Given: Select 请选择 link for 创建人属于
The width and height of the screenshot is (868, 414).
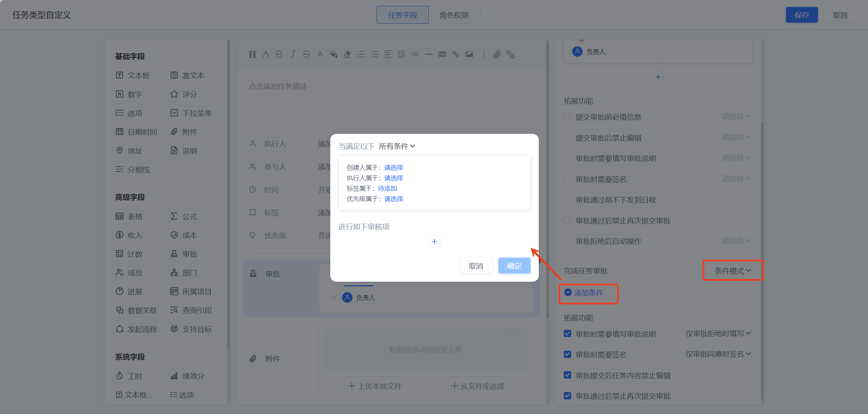Looking at the screenshot, I should click(394, 168).
